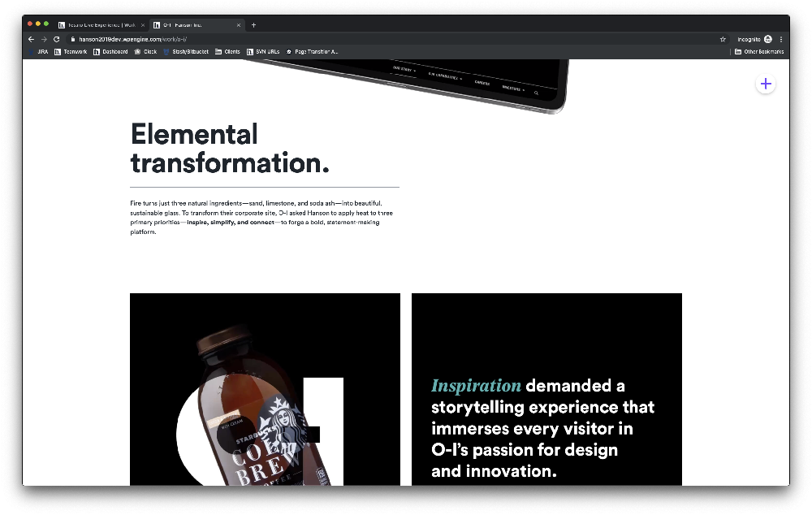Viewport: 812px width, 515px height.
Task: Open the Teamwork bookmark
Action: pos(71,52)
